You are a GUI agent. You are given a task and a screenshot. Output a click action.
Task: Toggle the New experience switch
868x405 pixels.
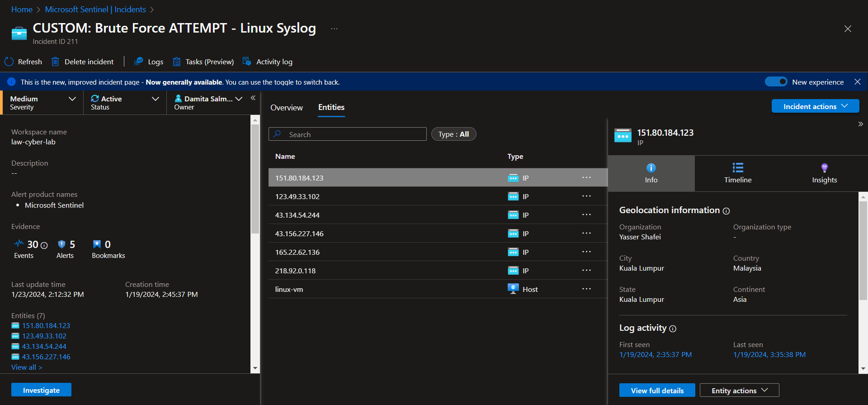[x=776, y=82]
